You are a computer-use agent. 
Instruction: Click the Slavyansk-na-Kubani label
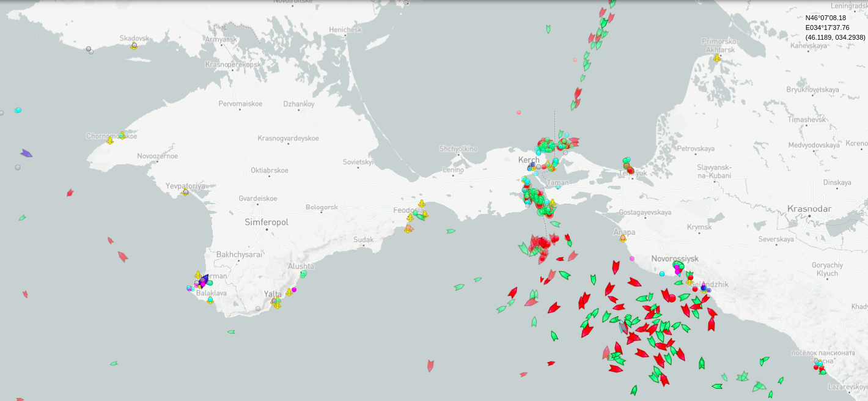coord(714,171)
